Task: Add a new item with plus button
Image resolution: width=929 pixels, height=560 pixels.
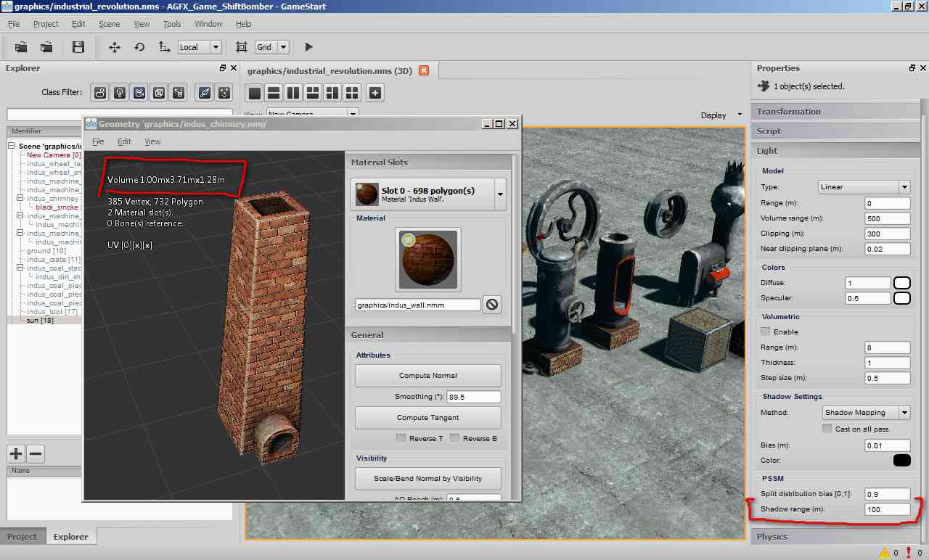Action: 16,455
